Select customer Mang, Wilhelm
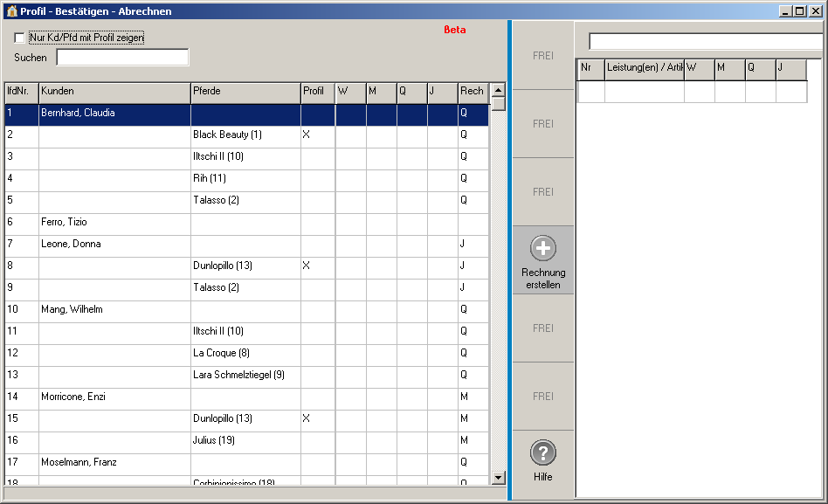The height and width of the screenshot is (504, 828). pos(114,310)
